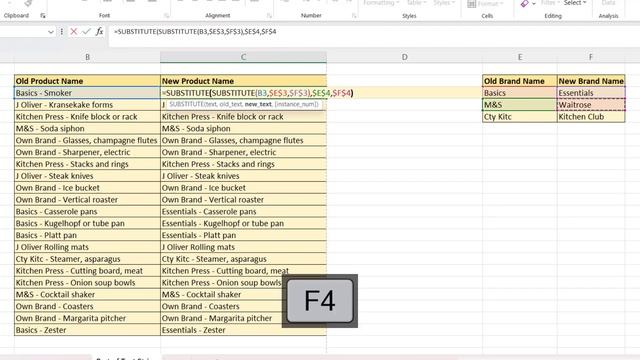Click inside the formula bar text

click(x=195, y=31)
